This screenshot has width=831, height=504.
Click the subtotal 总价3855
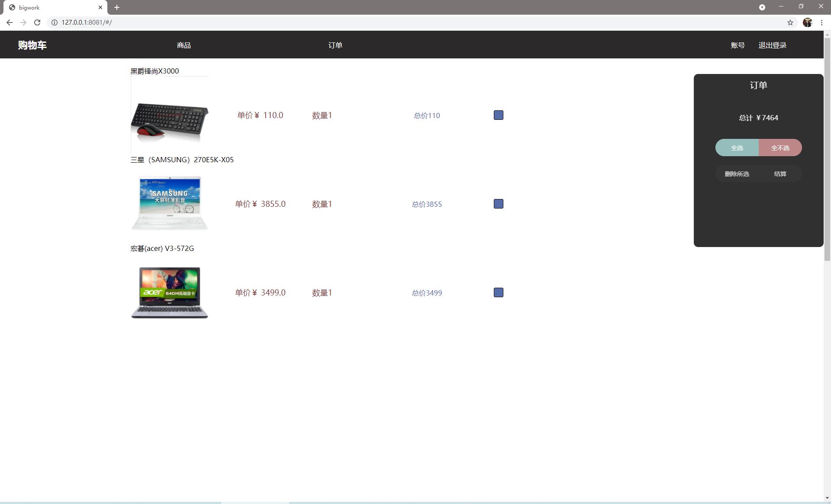click(427, 204)
